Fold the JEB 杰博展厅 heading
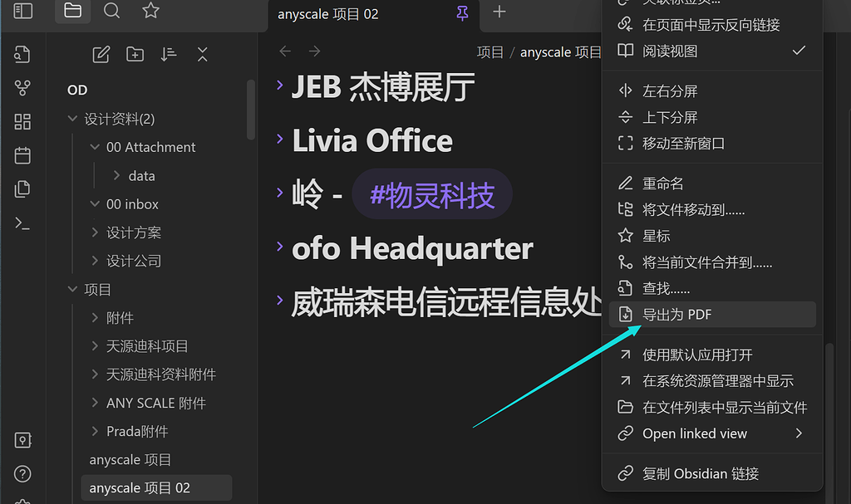 (x=279, y=85)
